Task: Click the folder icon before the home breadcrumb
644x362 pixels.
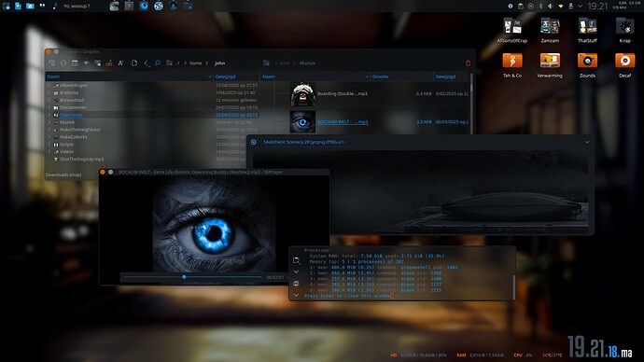Action: point(169,63)
